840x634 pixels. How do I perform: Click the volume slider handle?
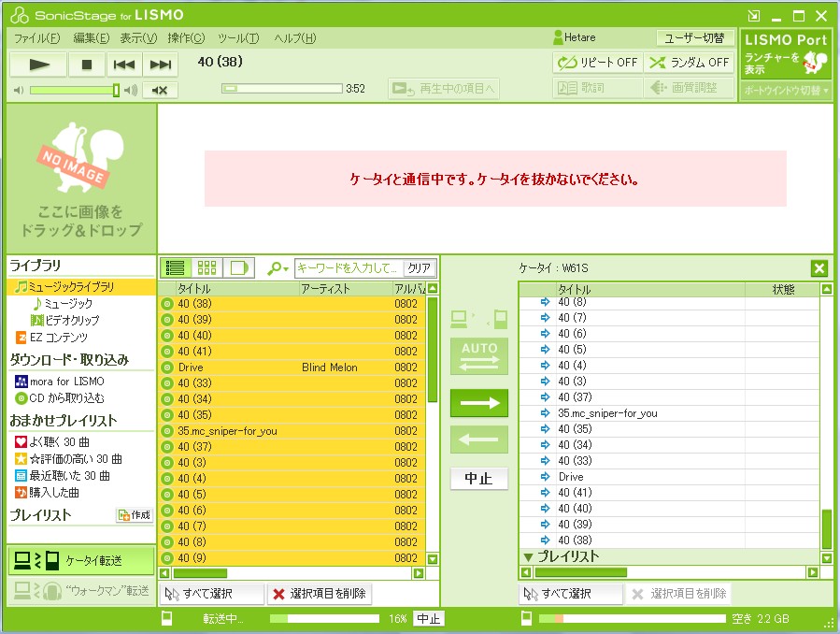[116, 90]
